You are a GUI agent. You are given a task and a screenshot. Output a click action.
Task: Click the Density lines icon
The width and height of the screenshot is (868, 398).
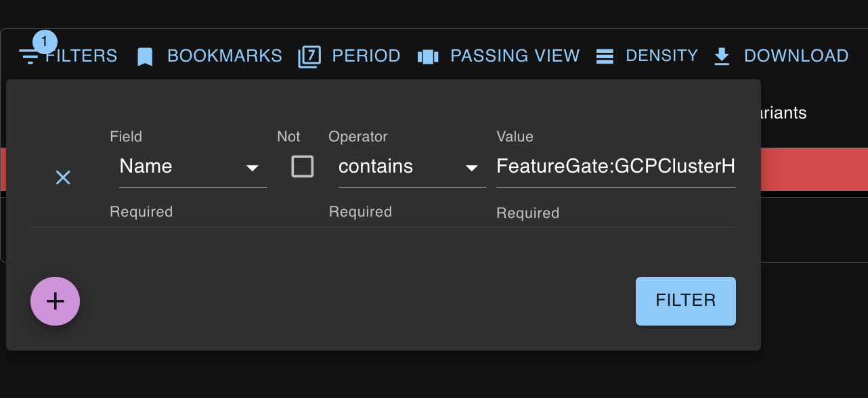click(605, 57)
